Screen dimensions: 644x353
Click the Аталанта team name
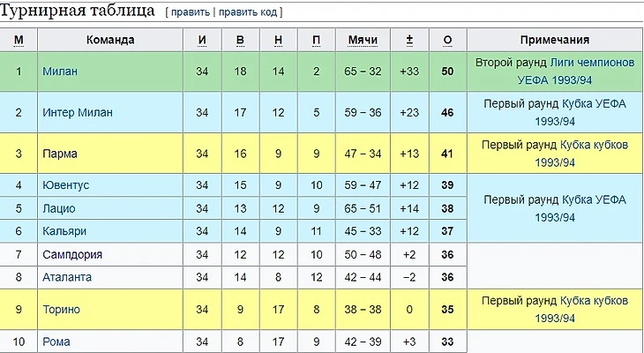pyautogui.click(x=67, y=277)
